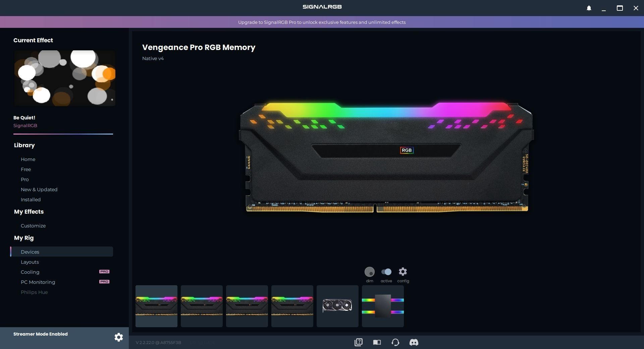Screen dimensions: 644x349
Task: Click the dim device button
Action: pyautogui.click(x=369, y=271)
